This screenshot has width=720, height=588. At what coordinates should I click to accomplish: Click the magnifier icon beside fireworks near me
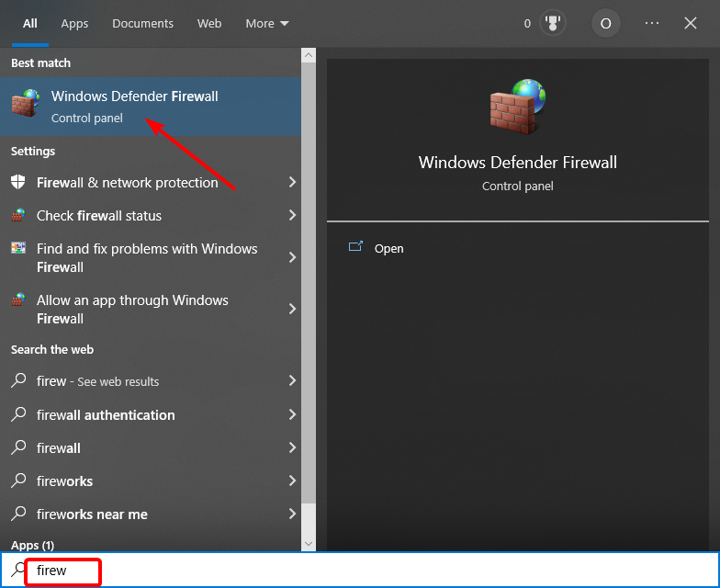click(18, 514)
